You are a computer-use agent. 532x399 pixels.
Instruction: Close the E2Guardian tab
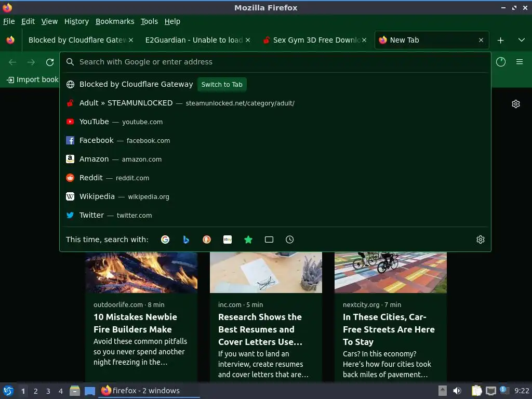pyautogui.click(x=248, y=40)
